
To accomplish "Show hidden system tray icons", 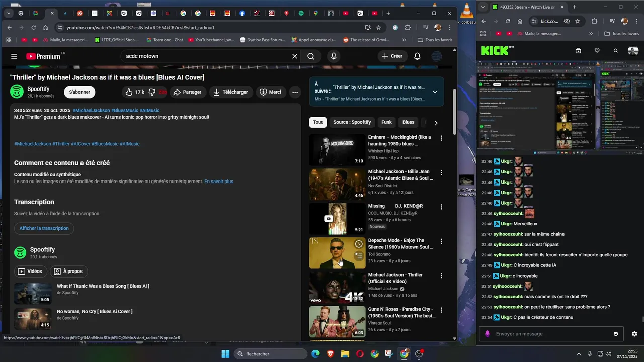I will pyautogui.click(x=579, y=354).
